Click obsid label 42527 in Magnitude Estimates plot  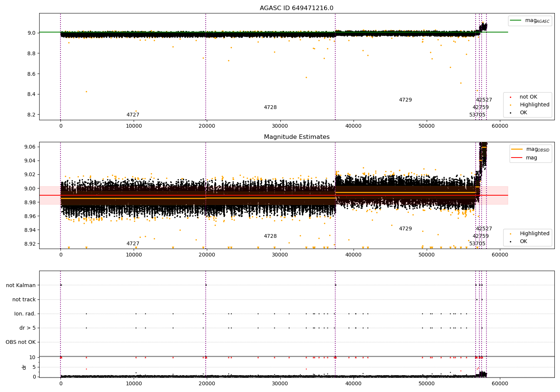click(x=484, y=229)
